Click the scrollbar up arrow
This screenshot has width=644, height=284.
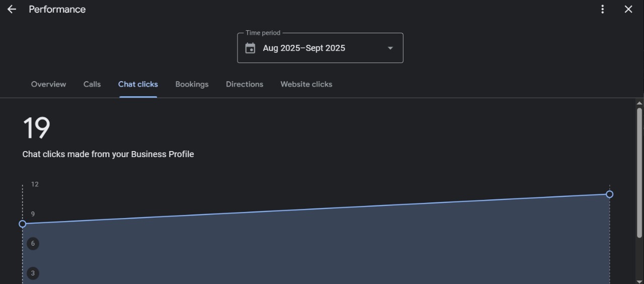click(639, 103)
